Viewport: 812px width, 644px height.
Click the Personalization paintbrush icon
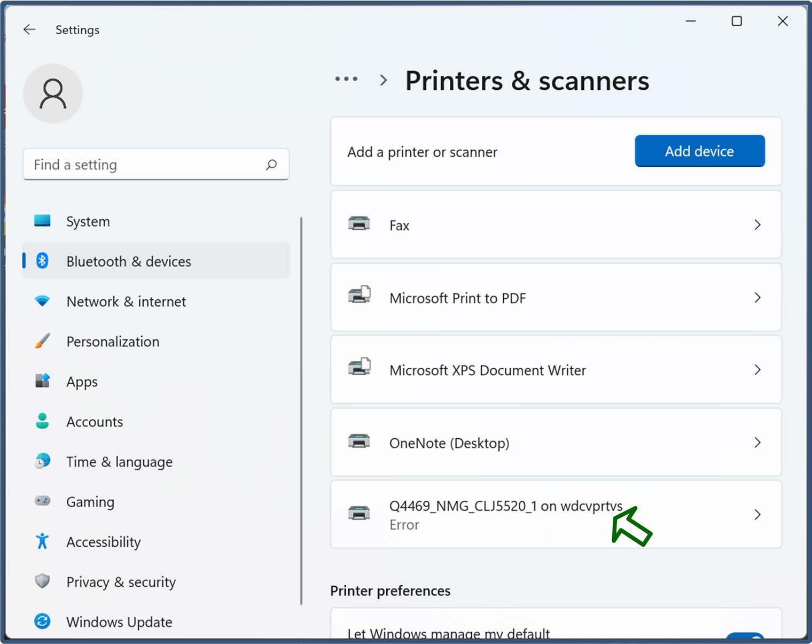pyautogui.click(x=42, y=341)
